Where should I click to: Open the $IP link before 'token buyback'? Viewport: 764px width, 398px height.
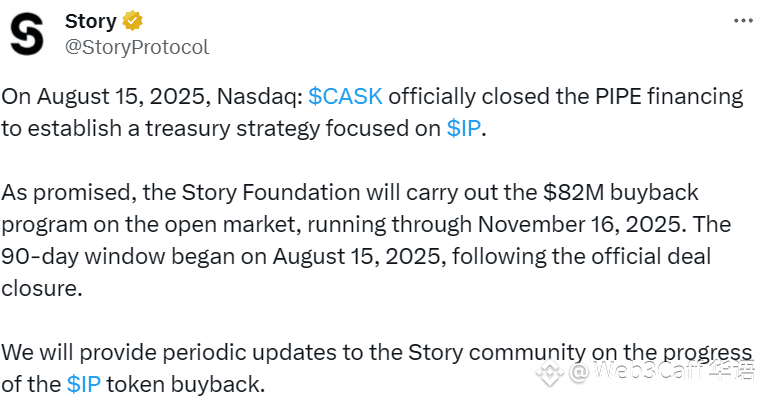click(x=84, y=384)
